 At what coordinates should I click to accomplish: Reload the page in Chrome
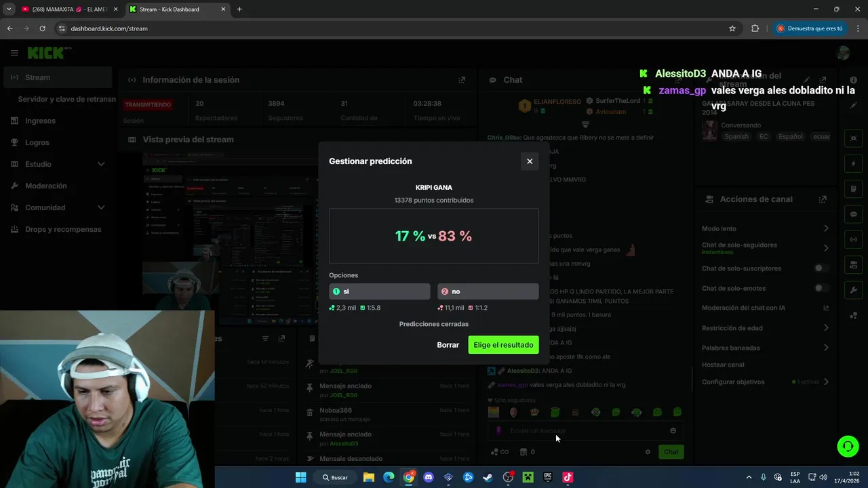click(42, 28)
